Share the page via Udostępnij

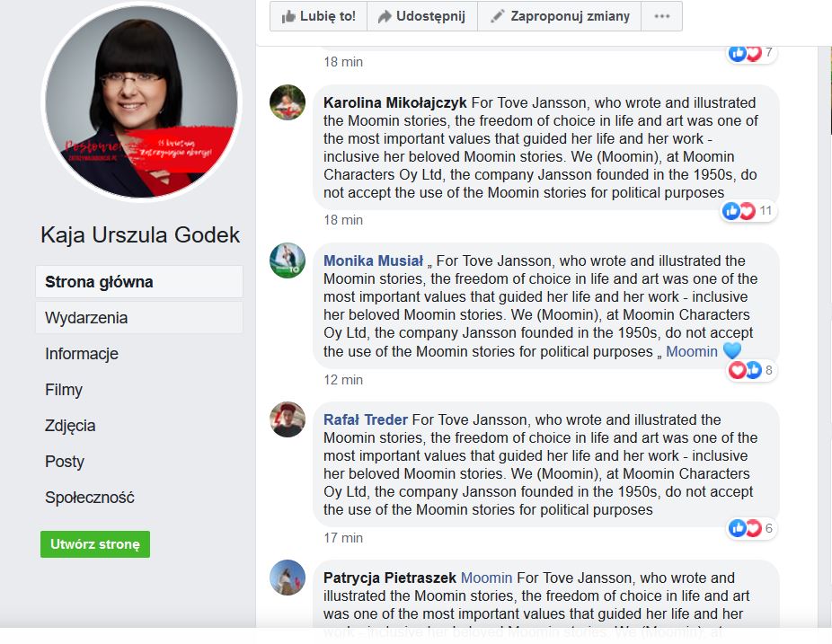[x=422, y=16]
